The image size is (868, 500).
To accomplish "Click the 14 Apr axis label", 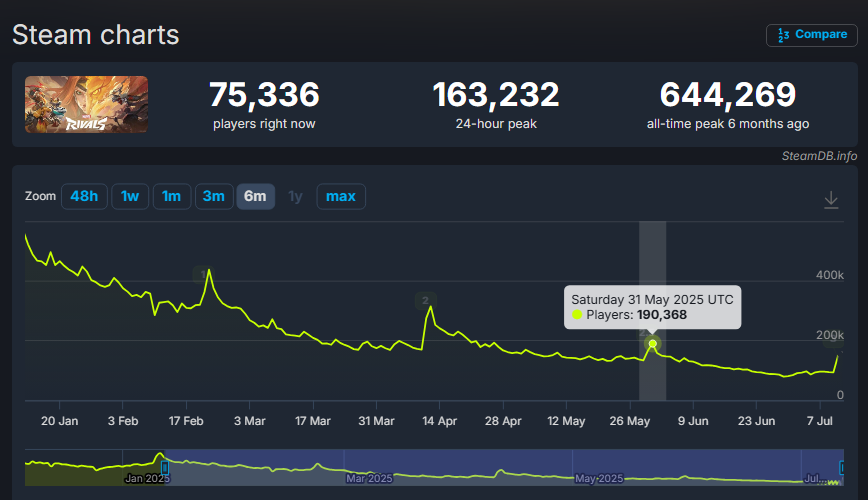I will 440,421.
